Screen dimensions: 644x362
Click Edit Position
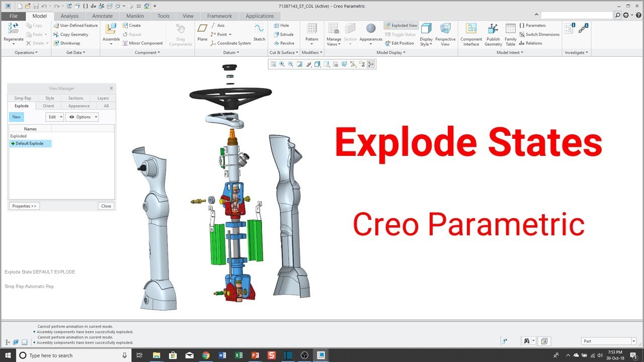[399, 43]
